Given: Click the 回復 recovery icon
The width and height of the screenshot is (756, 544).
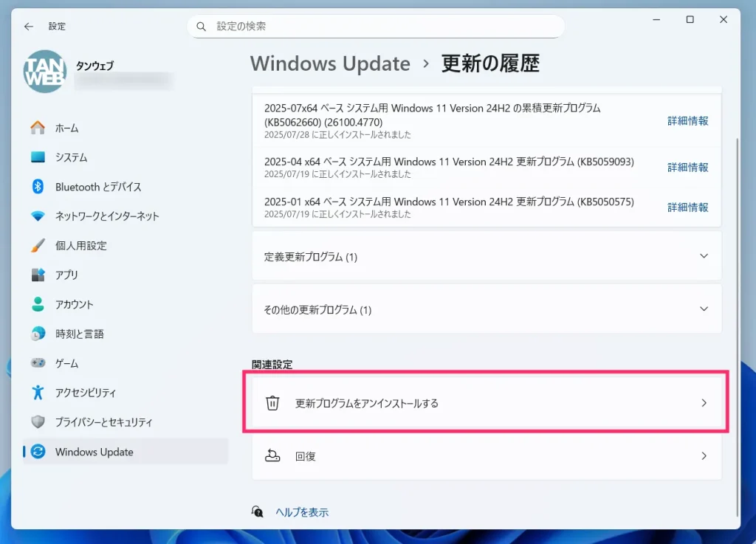Looking at the screenshot, I should pos(272,456).
